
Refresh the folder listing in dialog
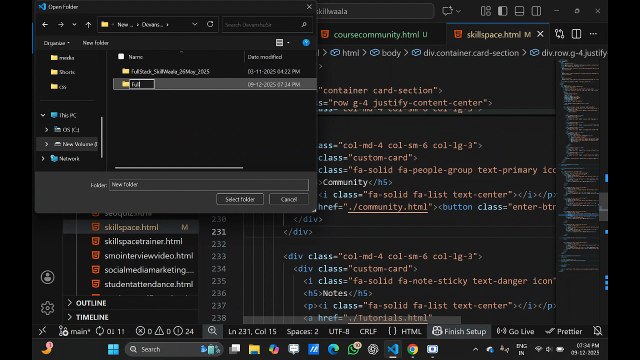[210, 24]
